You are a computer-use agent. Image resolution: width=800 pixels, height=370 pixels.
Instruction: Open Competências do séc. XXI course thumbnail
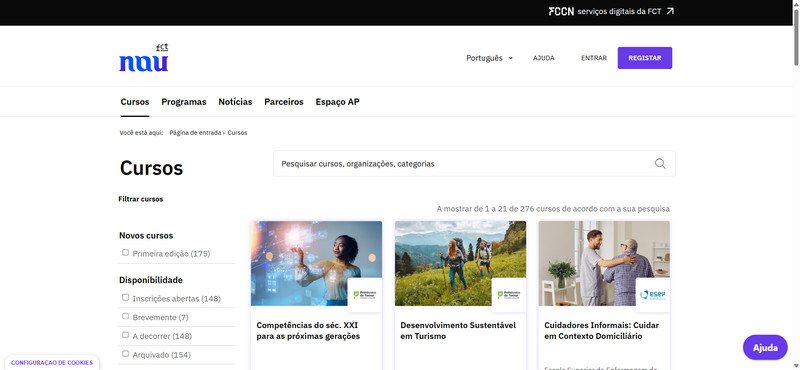(x=316, y=263)
